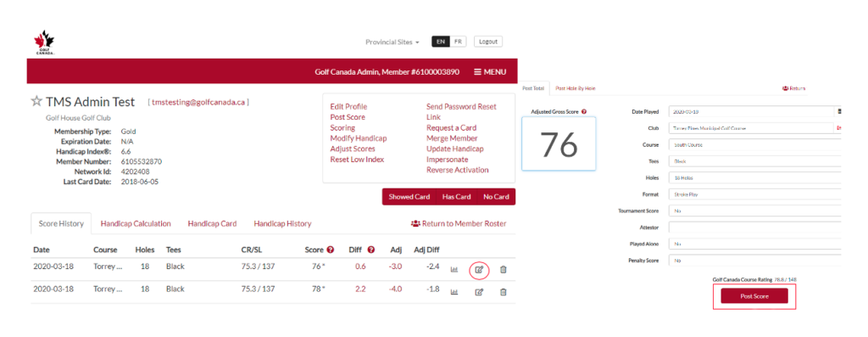This screenshot has width=868, height=337.
Task: Select the Showed Card button
Action: 409,197
